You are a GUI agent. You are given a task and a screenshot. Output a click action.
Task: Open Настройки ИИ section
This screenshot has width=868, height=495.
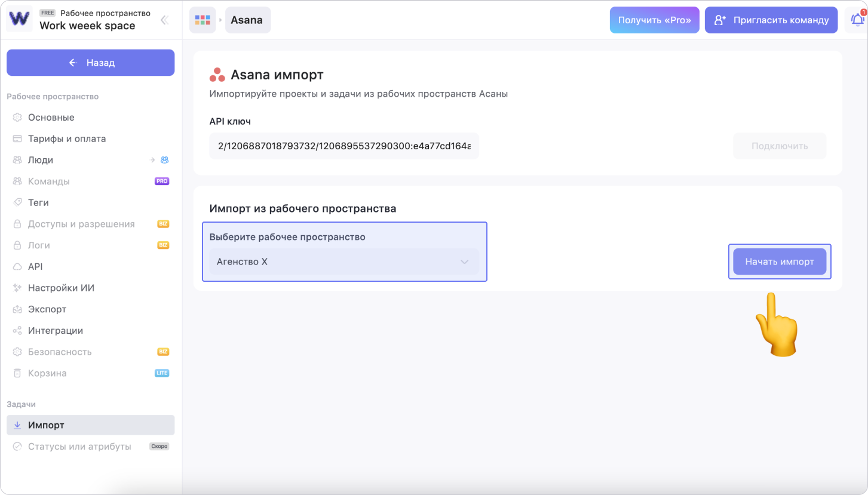coord(61,288)
